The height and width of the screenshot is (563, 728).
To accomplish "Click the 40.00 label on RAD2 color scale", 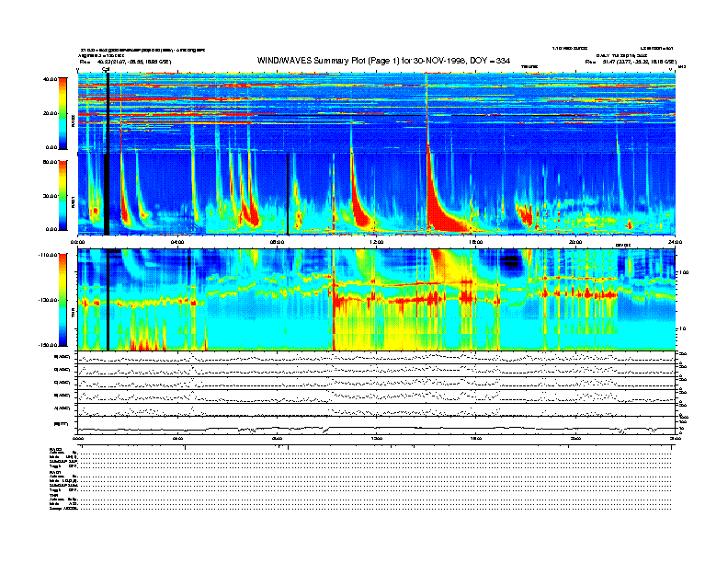I will [50, 79].
